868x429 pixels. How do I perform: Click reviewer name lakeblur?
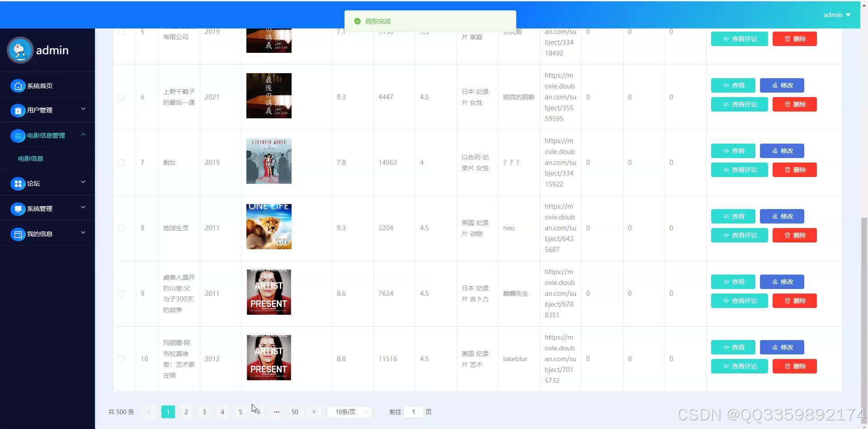tap(515, 359)
